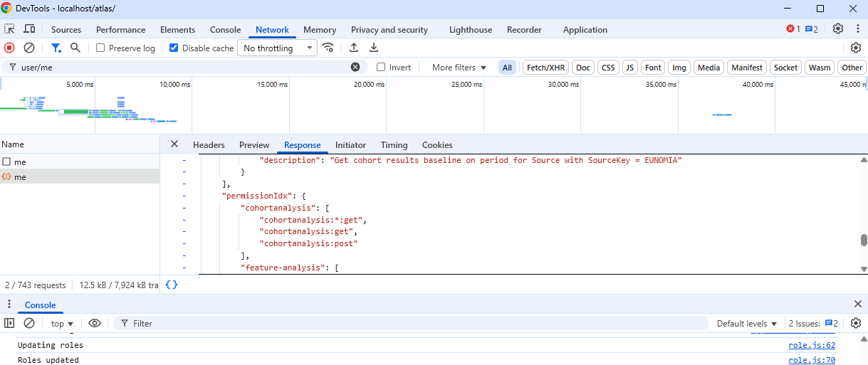The width and height of the screenshot is (868, 365).
Task: Click the user/me network filter field
Action: point(182,68)
